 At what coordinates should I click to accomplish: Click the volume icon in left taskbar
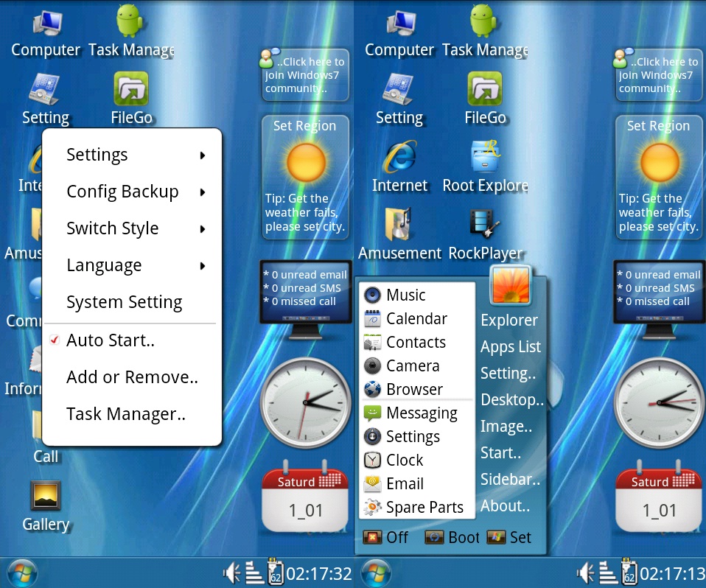click(232, 573)
